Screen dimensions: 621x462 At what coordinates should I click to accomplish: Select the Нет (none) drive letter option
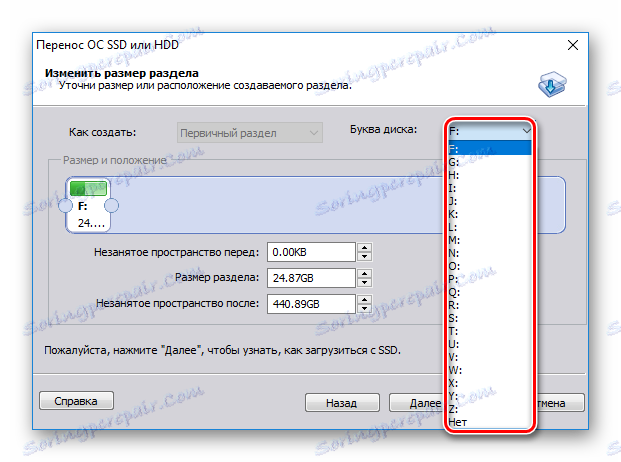(x=490, y=422)
